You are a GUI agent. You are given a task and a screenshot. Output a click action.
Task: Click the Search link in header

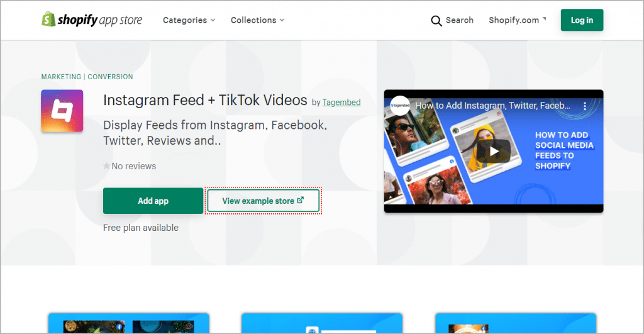460,20
